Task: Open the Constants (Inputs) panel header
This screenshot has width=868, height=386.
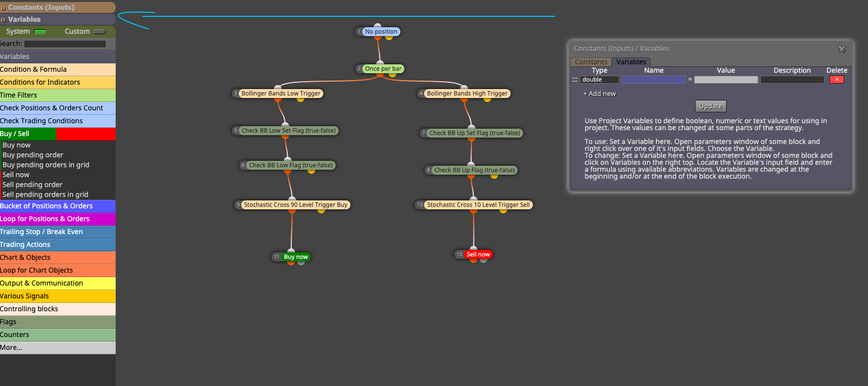Action: pyautogui.click(x=57, y=7)
